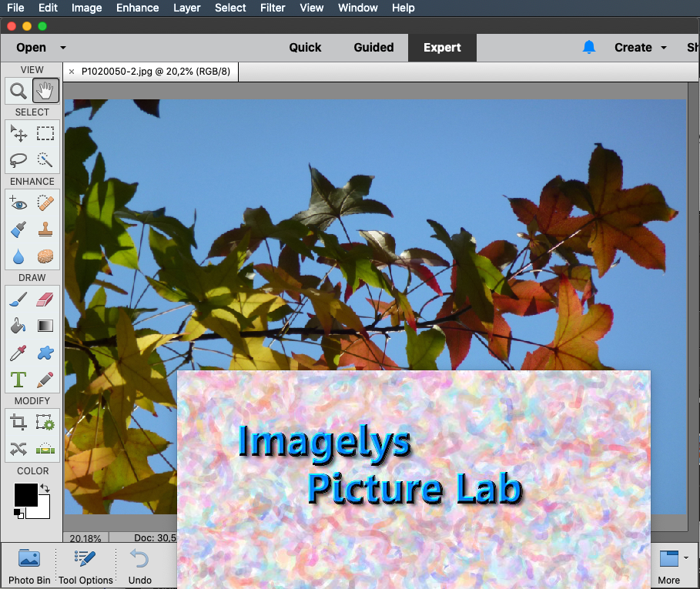
Task: Open the Open dropdown arrow
Action: 63,48
